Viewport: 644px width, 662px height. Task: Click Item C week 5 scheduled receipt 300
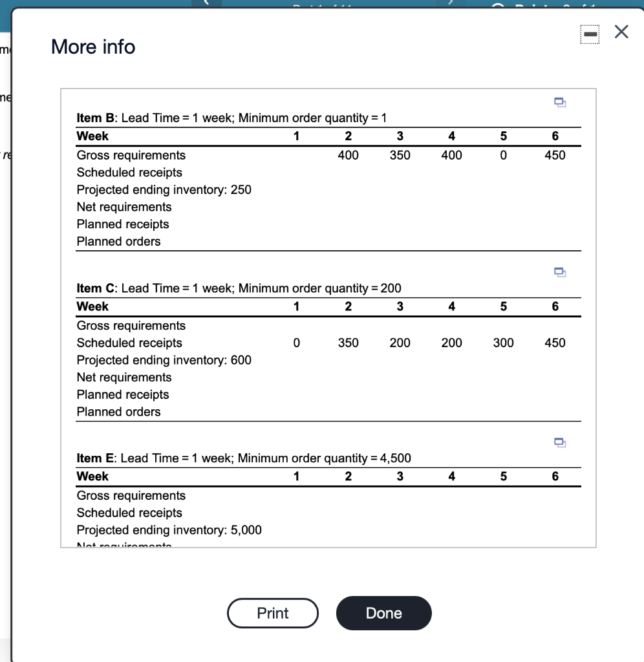tap(504, 343)
